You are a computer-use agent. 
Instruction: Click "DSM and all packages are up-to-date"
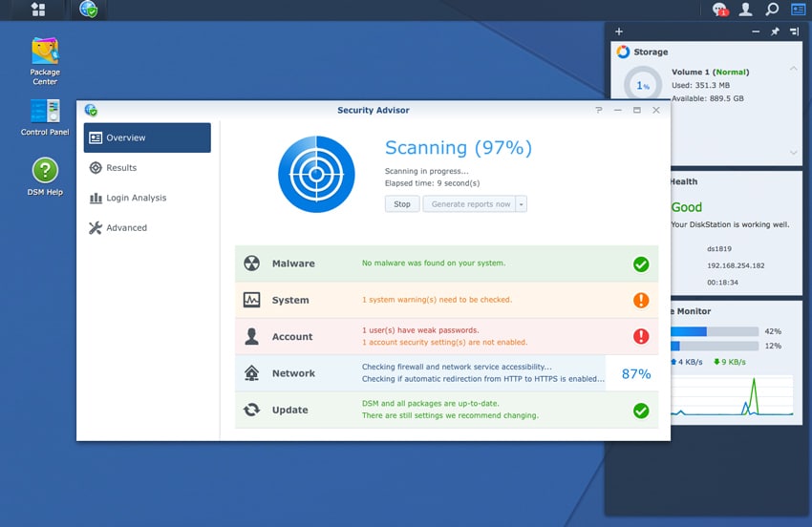tap(430, 403)
